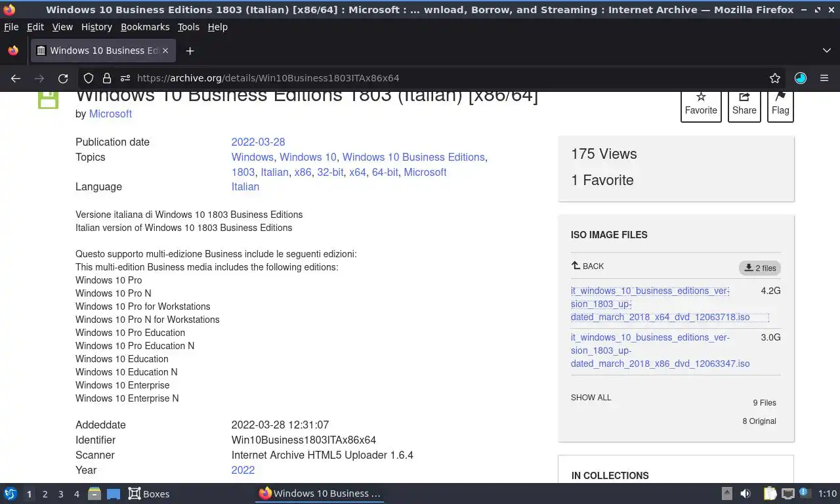Screen dimensions: 840x504
Task: Switch to workspace 3
Action: tap(60, 493)
